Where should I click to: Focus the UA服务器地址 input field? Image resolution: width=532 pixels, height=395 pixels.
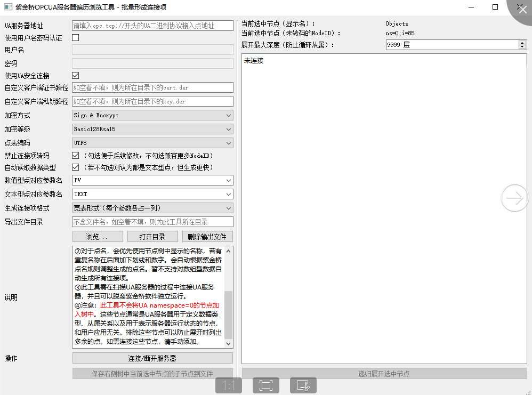(152, 26)
